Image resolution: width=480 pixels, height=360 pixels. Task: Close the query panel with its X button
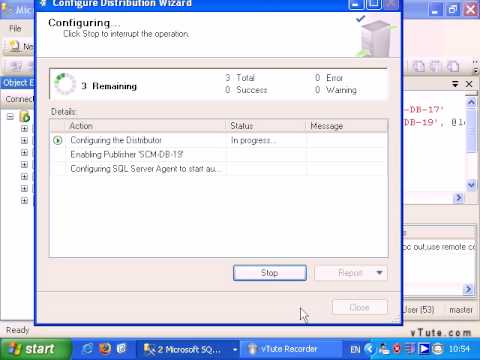point(469,84)
